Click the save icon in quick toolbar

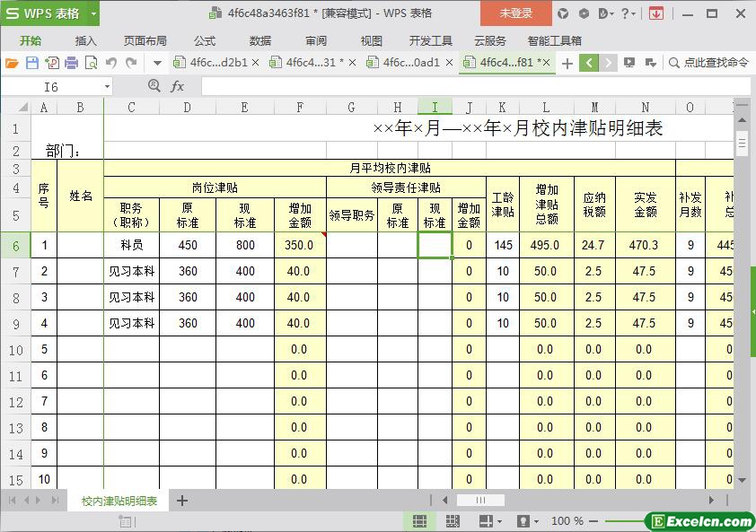point(31,63)
